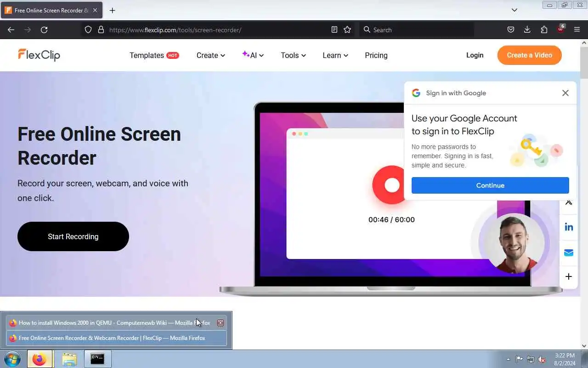Click the Create a Video button
Screen dimensions: 588x368
[529, 55]
